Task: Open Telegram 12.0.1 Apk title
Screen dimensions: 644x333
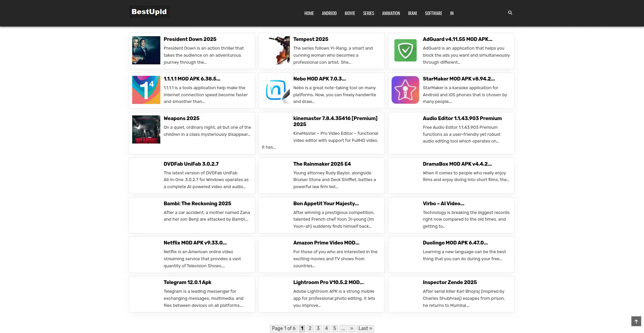Action: point(187,282)
